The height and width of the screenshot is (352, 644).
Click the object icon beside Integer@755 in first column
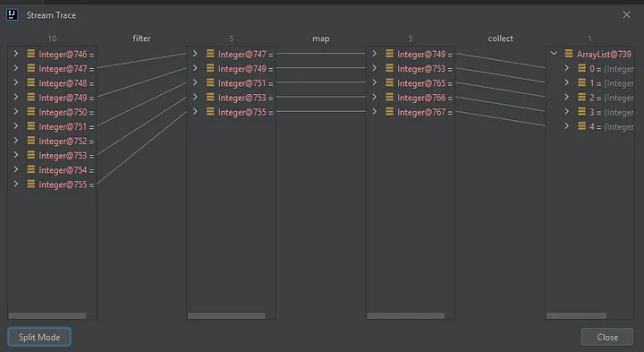point(30,185)
